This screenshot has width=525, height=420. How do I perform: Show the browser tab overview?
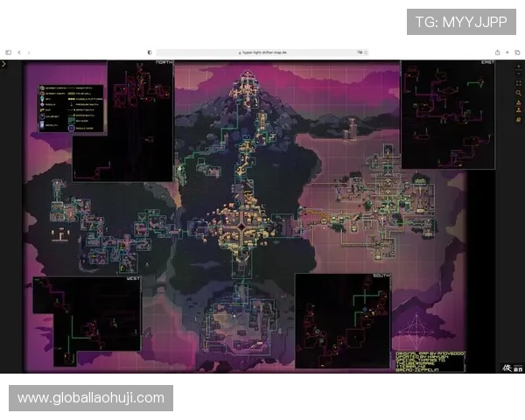coord(516,52)
